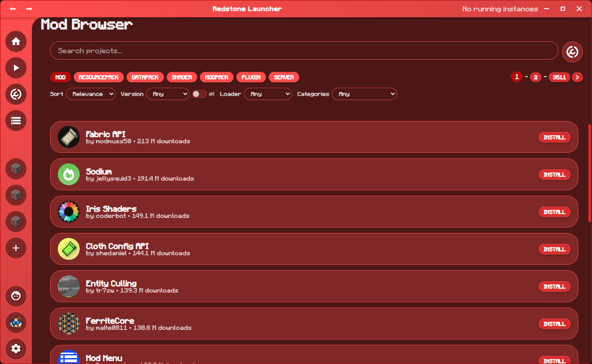Install Cloth Config API
This screenshot has height=364, width=592.
tap(555, 249)
